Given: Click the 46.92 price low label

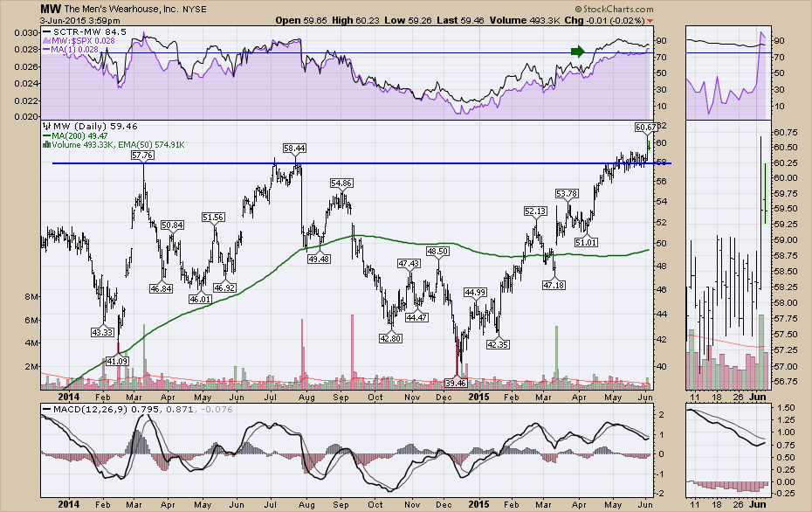Looking at the screenshot, I should [x=224, y=287].
